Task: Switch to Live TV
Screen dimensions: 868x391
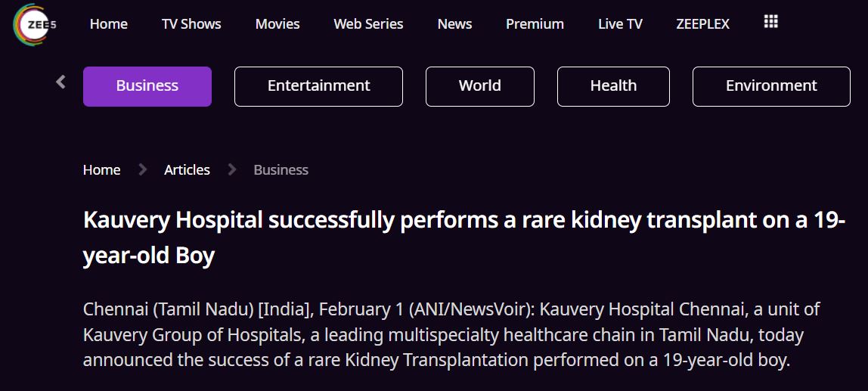Action: [x=620, y=24]
